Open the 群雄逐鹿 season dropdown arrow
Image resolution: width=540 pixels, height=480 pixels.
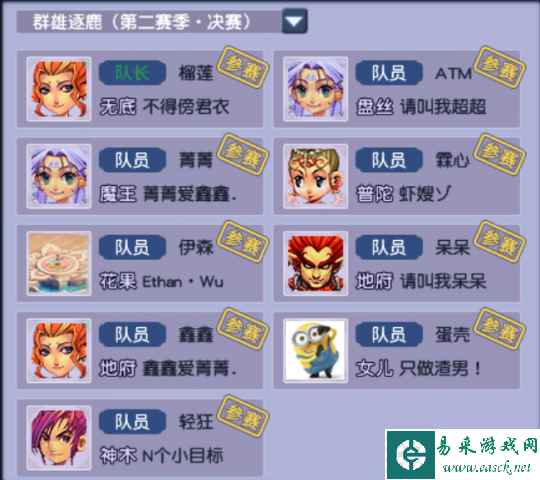(294, 22)
